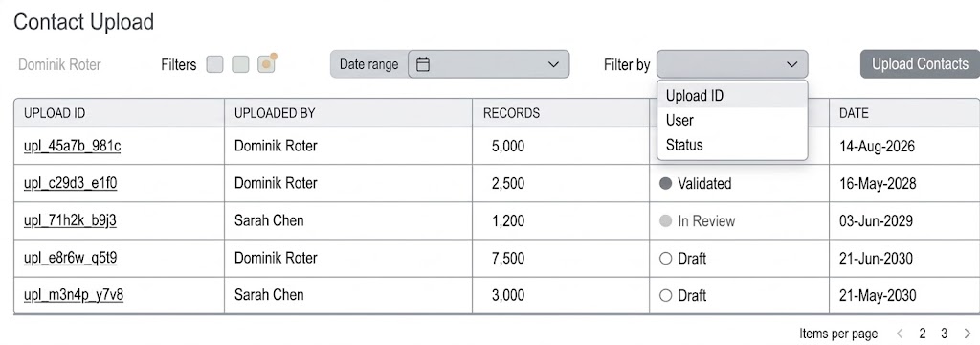Click Dominik Roter in upl_e8r6w_q5t9 row
The width and height of the screenshot is (980, 345).
pyautogui.click(x=276, y=258)
